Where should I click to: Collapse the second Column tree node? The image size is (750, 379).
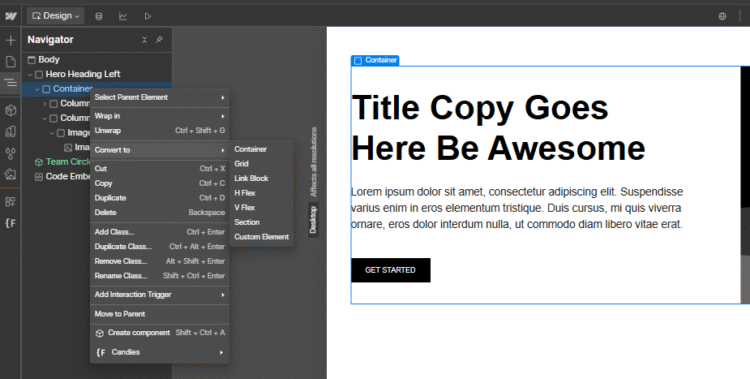45,118
